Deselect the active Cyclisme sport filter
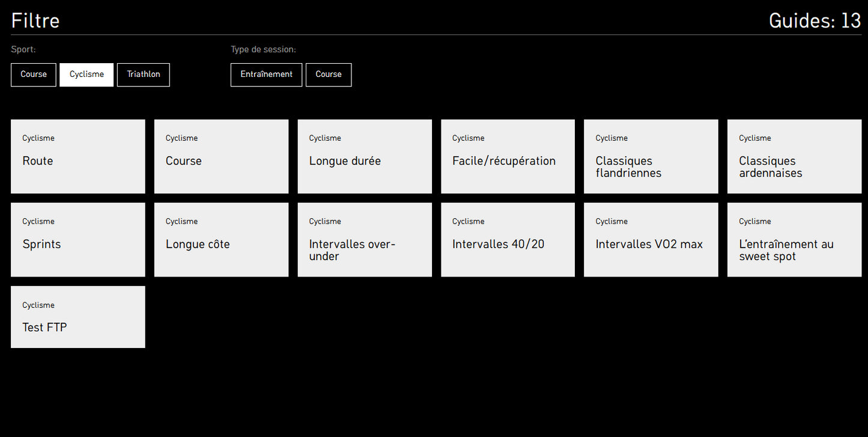Screen dimensions: 868x437 (x=86, y=75)
